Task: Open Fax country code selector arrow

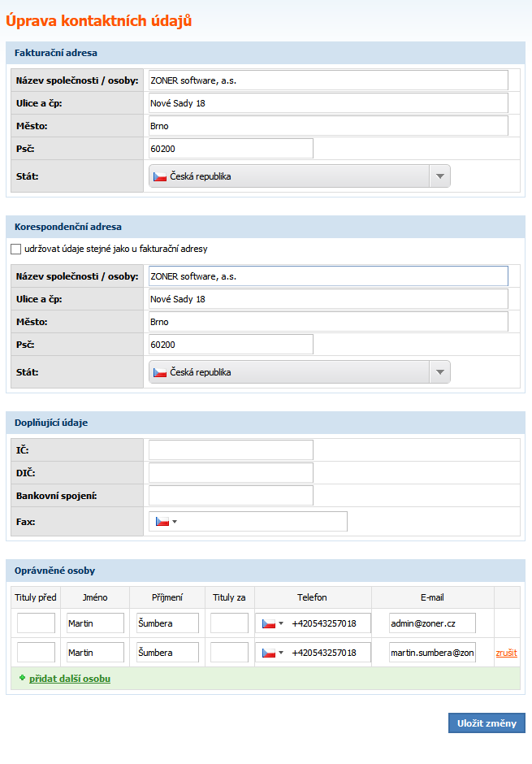Action: tap(175, 522)
